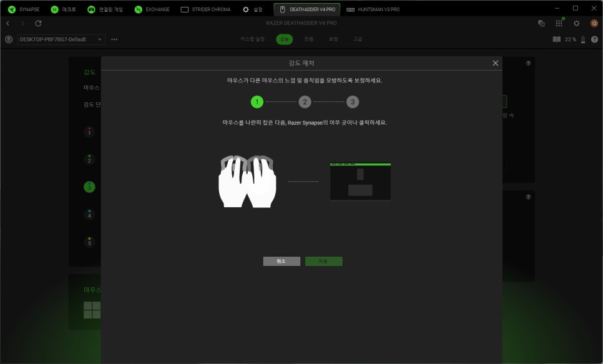Open the 보정 subtab
603x364 pixels.
tap(333, 39)
